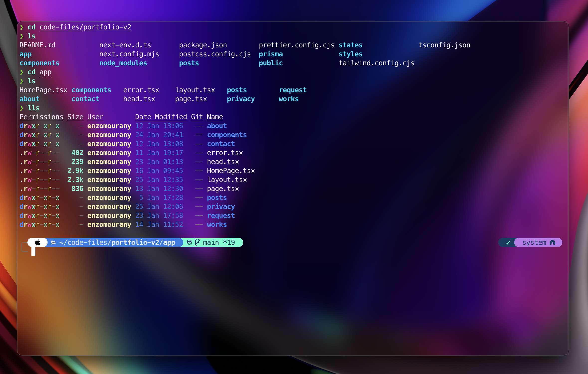Click 'components' directory in long listing
This screenshot has height=374, width=588.
point(227,135)
